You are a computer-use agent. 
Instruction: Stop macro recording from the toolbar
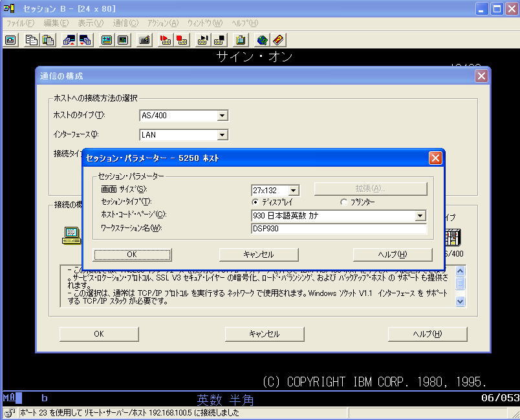click(x=182, y=40)
